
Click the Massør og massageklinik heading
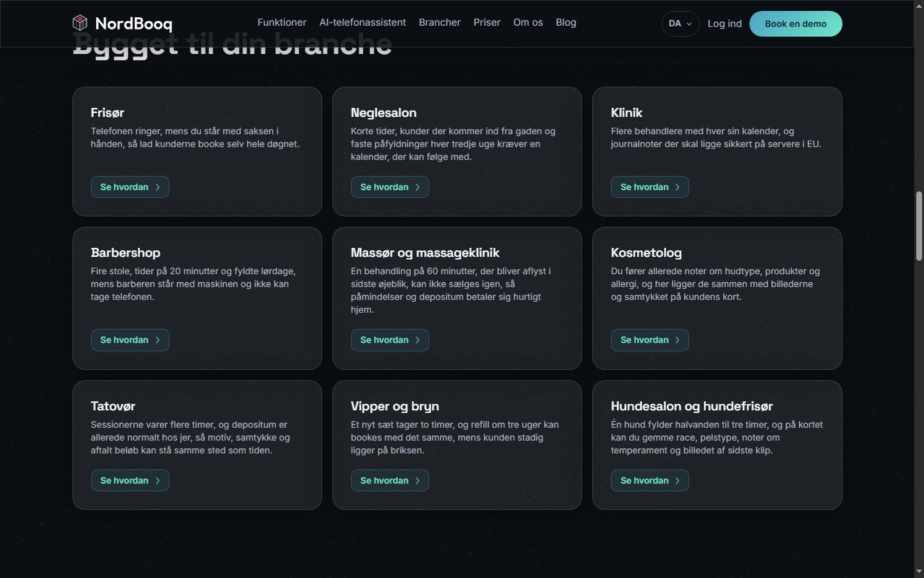(425, 252)
